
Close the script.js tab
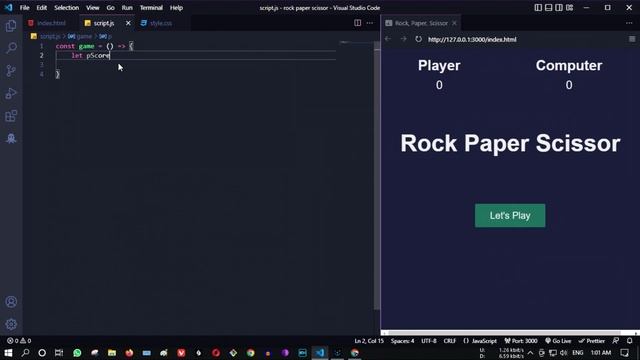[x=128, y=23]
